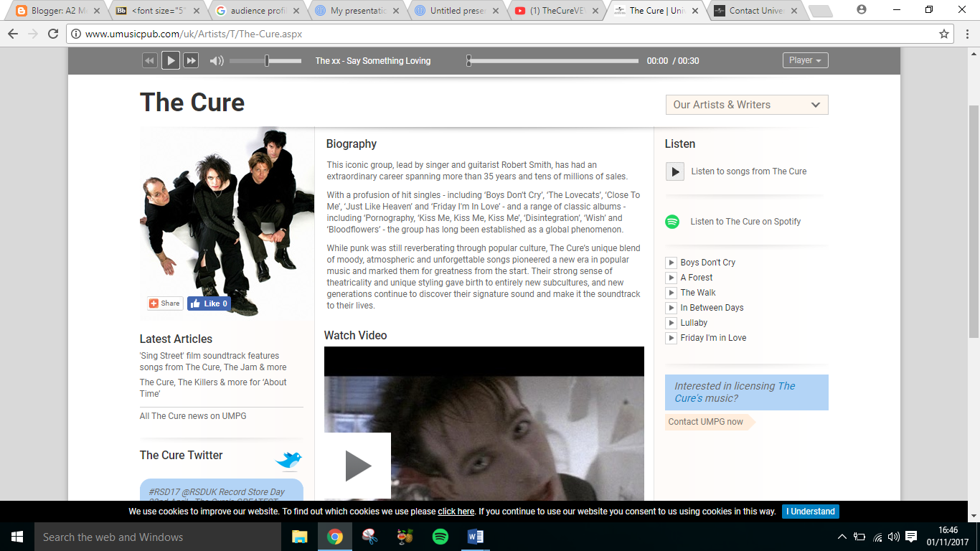Switch to the audience profile Google tab
980x551 pixels.
tap(256, 11)
